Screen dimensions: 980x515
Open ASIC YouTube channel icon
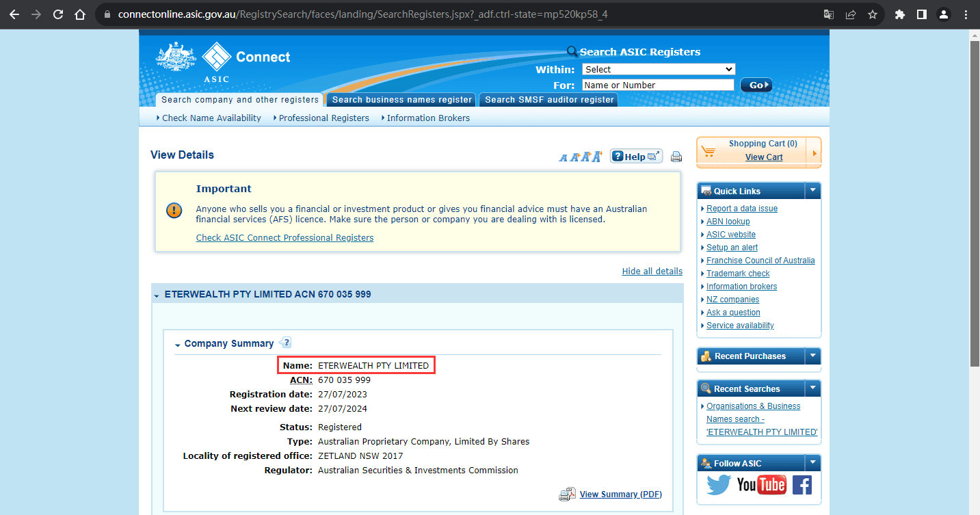click(x=761, y=485)
